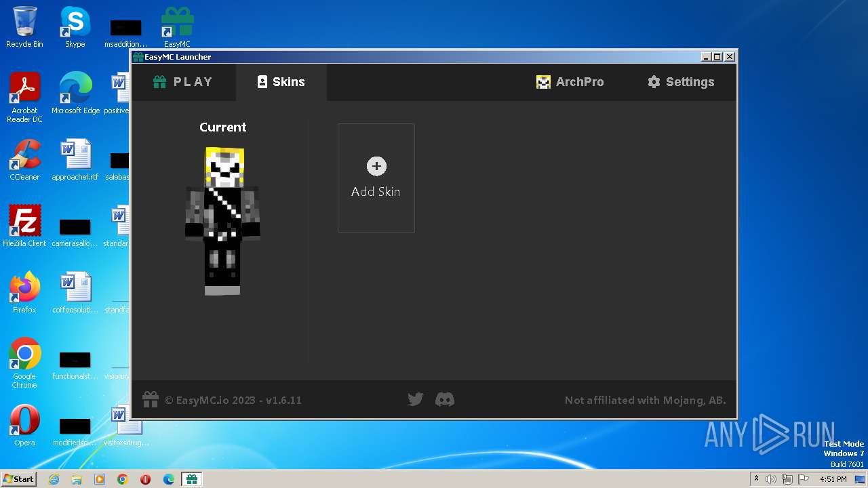
Task: Switch to the PLAY tab
Action: pyautogui.click(x=183, y=82)
